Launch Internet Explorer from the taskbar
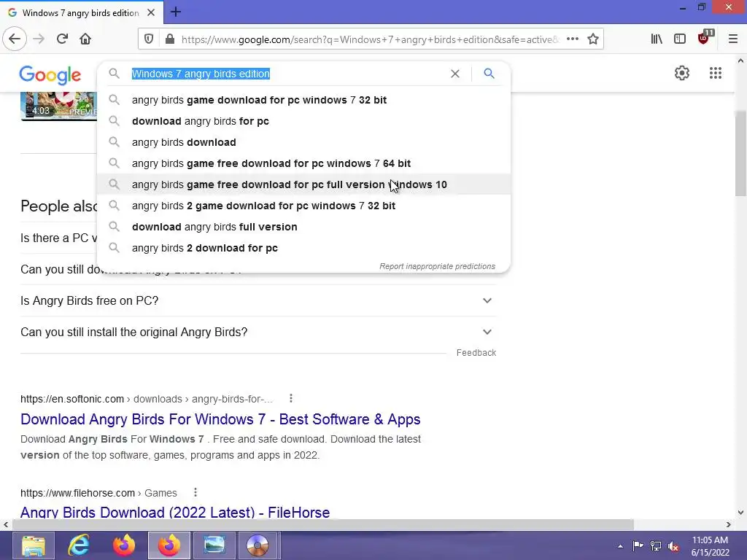Viewport: 747px width, 560px height. click(x=79, y=545)
